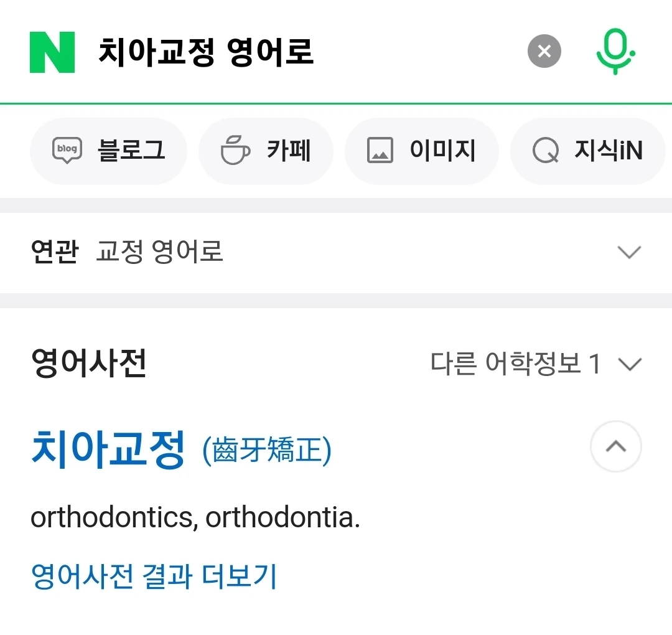Tap the picture icon for 이미지
The image size is (672, 635).
(380, 151)
